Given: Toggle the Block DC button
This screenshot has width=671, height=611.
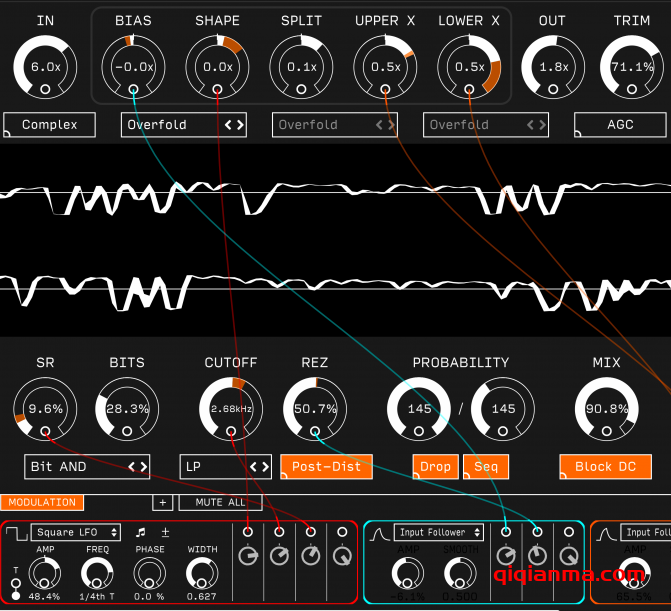Looking at the screenshot, I should 605,466.
